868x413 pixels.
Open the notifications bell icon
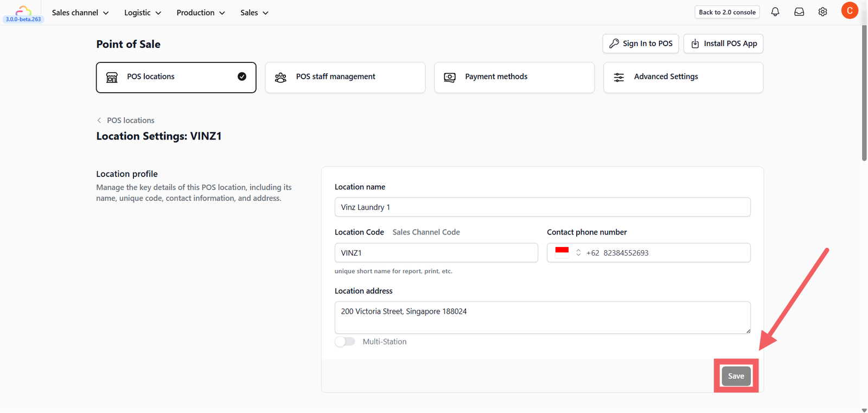[x=775, y=12]
